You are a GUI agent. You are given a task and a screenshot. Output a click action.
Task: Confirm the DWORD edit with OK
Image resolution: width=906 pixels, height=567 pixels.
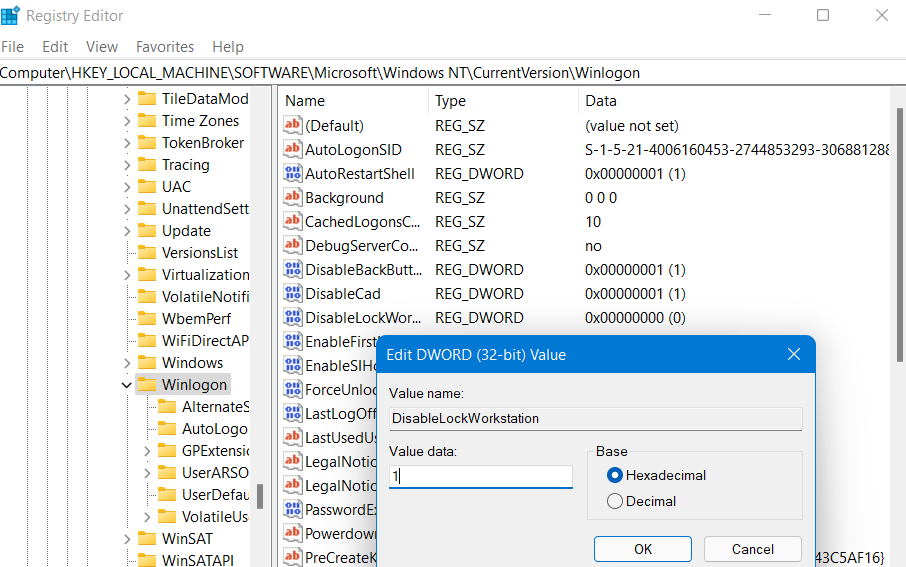coord(642,549)
